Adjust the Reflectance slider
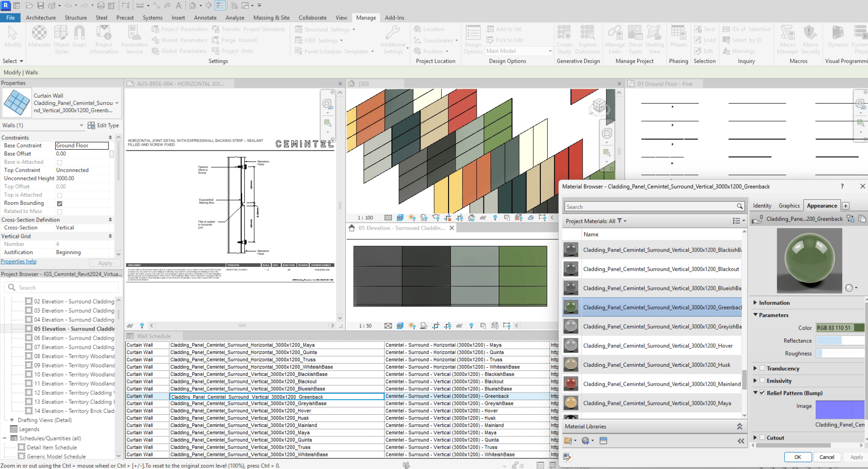Screen dimensions: 868x469 840,341
